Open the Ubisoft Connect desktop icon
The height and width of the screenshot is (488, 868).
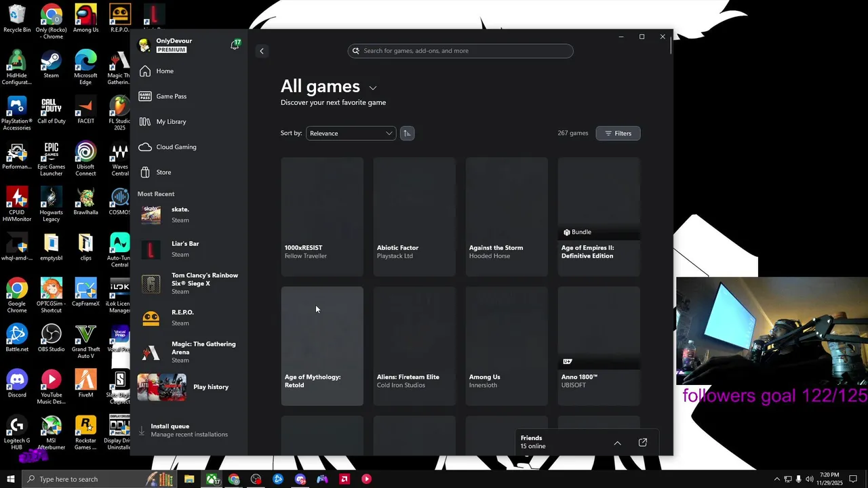pos(85,160)
